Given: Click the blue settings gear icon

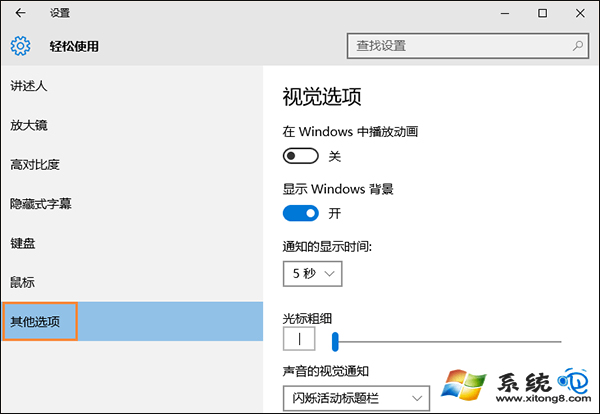Looking at the screenshot, I should (20, 46).
